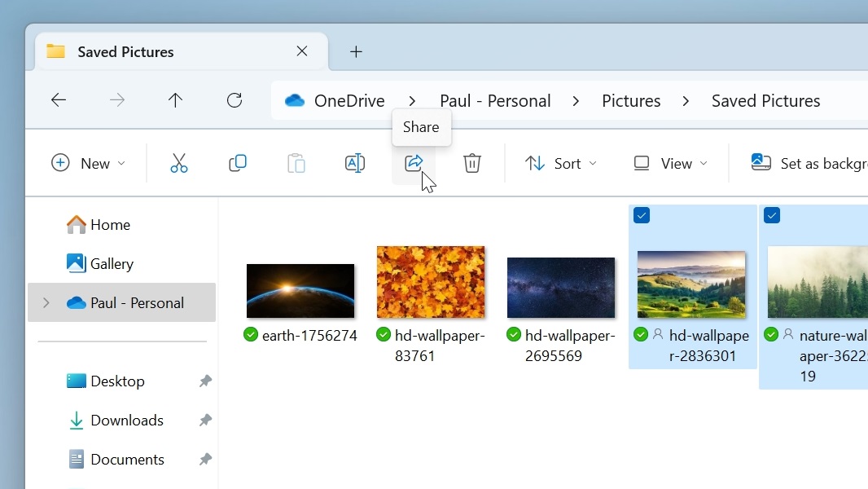
Task: Click the Share arrow icon
Action: [414, 163]
